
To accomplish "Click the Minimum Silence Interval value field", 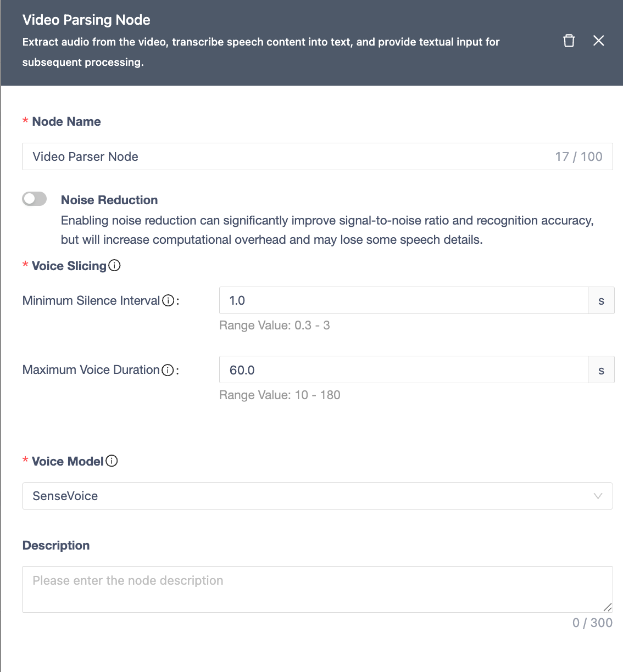I will [x=403, y=300].
